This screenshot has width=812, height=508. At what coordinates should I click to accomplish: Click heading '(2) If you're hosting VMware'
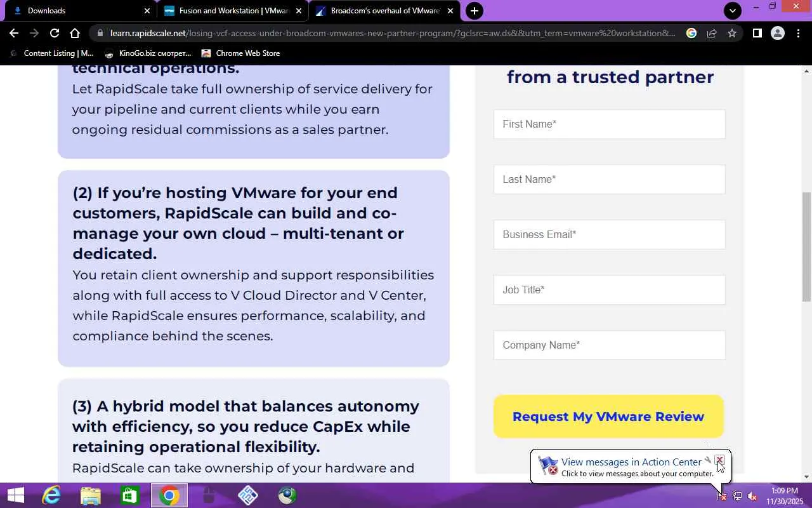pos(239,223)
